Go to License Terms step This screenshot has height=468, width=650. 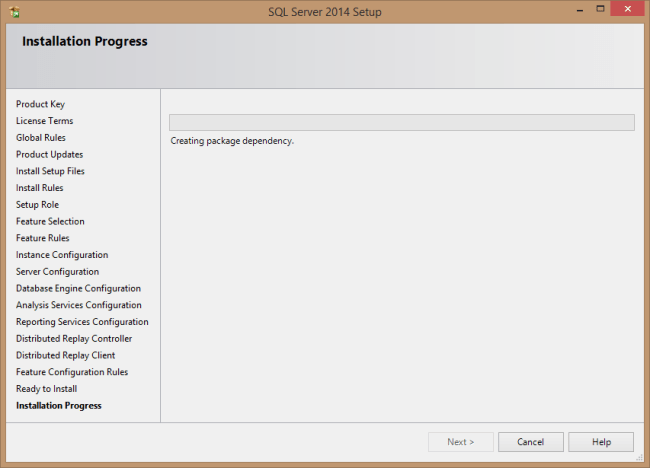[x=44, y=121]
